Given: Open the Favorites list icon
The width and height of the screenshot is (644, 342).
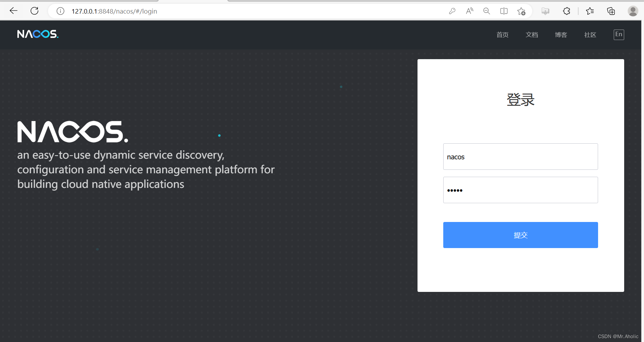Looking at the screenshot, I should 590,11.
